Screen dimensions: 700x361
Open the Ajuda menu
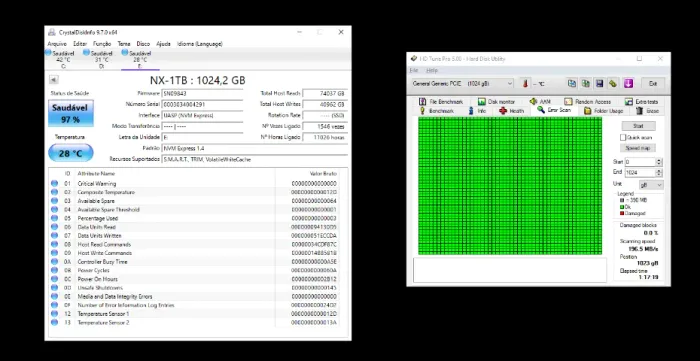(163, 44)
